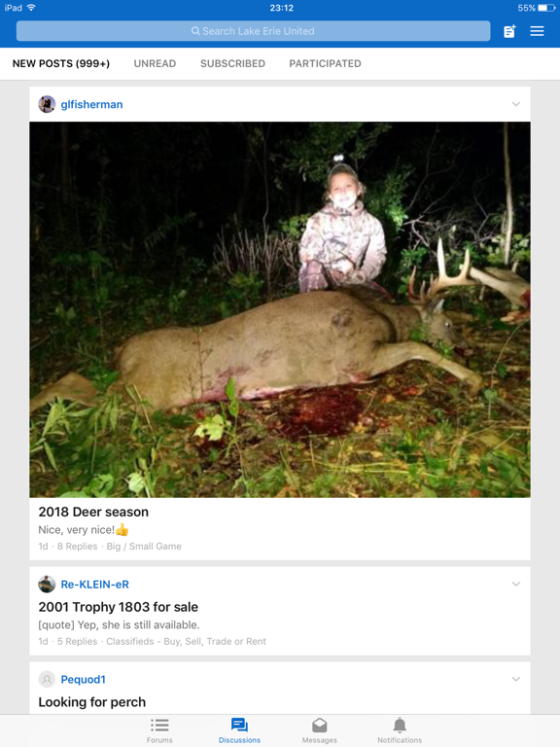This screenshot has width=560, height=747.
Task: Open the Forums section
Action: [159, 730]
